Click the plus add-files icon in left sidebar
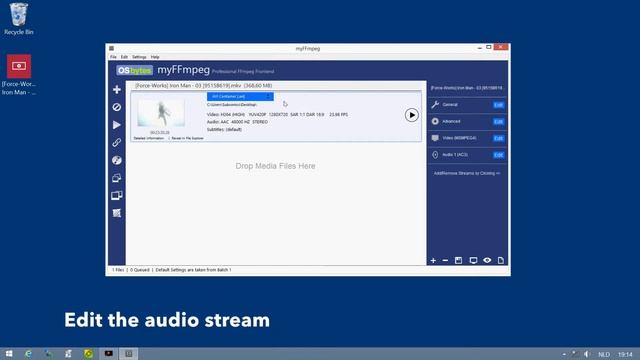The height and width of the screenshot is (360, 640). (x=117, y=89)
